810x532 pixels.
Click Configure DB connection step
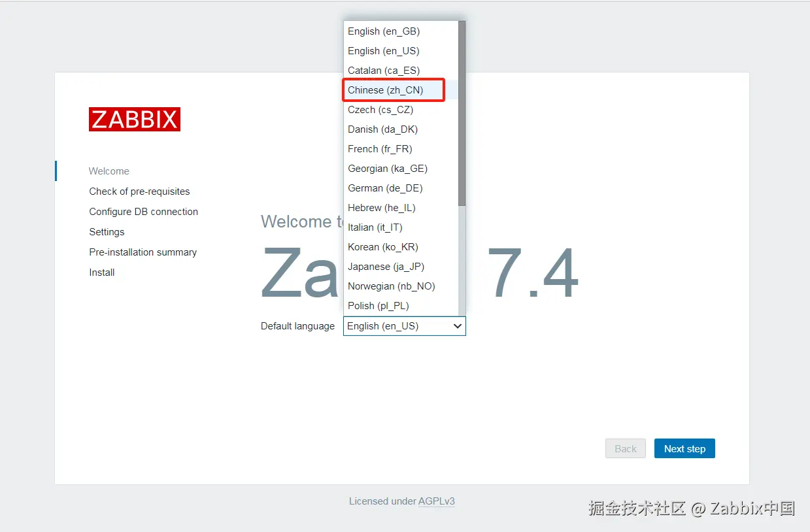(x=144, y=212)
